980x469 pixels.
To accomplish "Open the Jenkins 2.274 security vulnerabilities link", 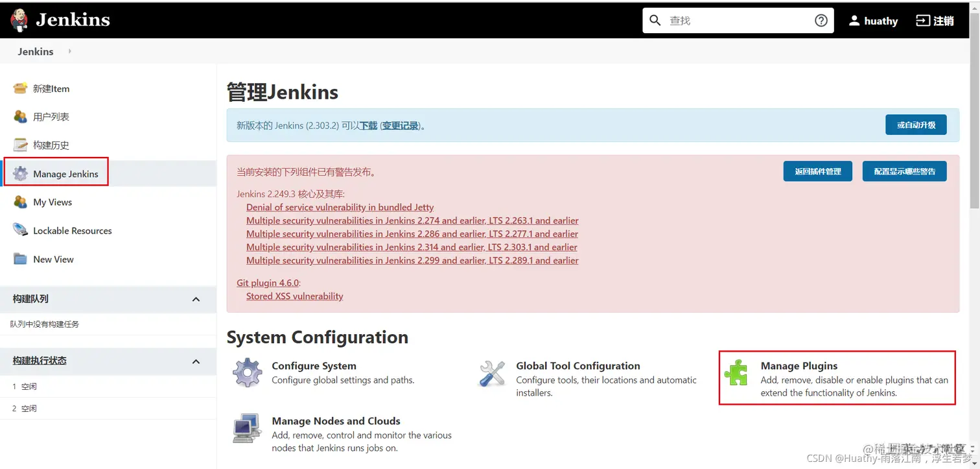I will [x=412, y=221].
